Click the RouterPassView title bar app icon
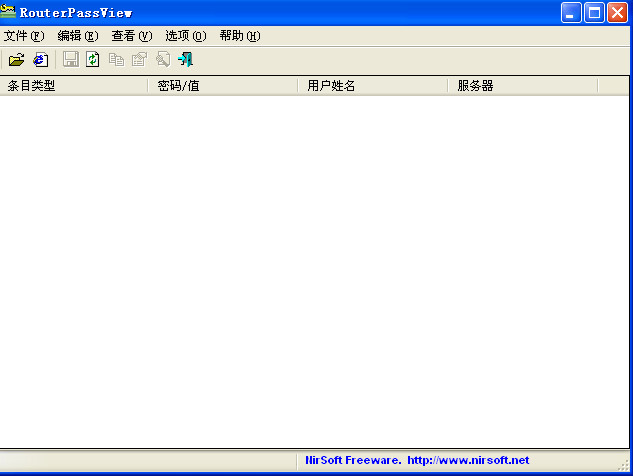The width and height of the screenshot is (633, 476). point(8,11)
